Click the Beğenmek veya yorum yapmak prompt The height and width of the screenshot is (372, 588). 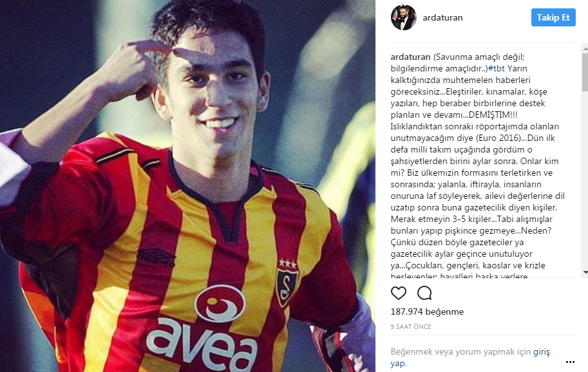(x=460, y=352)
